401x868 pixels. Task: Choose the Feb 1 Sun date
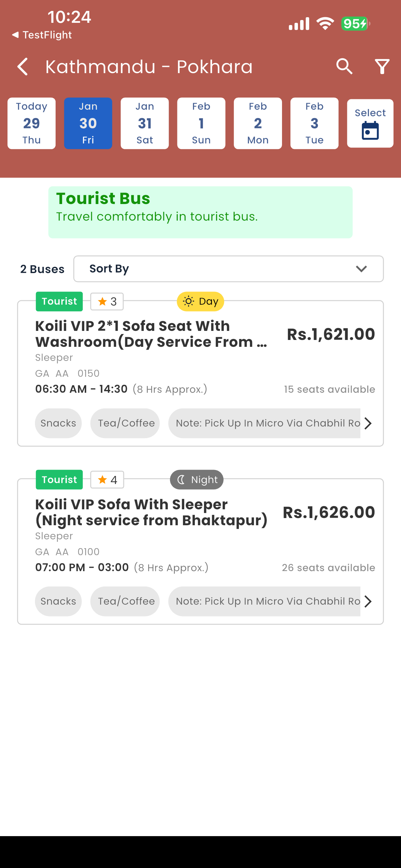tap(201, 123)
